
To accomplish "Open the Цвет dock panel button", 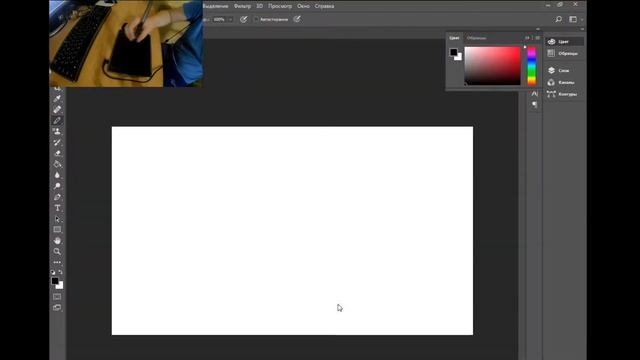I will click(564, 42).
